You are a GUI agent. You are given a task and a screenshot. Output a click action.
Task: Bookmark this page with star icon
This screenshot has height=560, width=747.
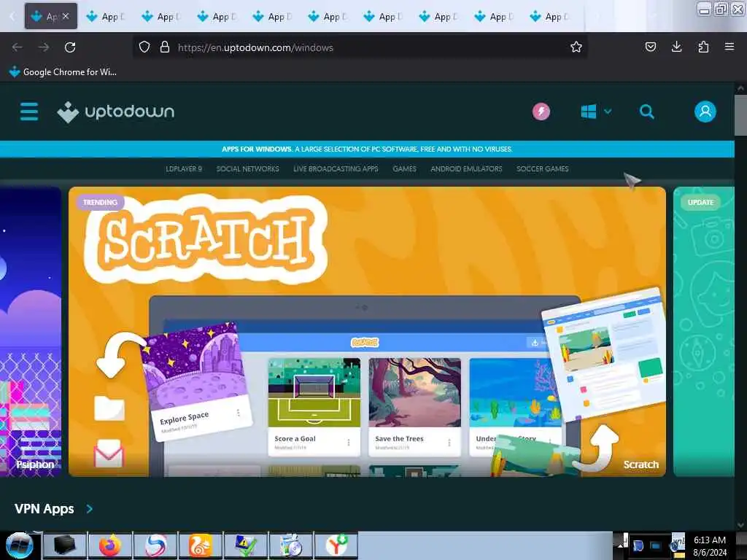point(576,47)
